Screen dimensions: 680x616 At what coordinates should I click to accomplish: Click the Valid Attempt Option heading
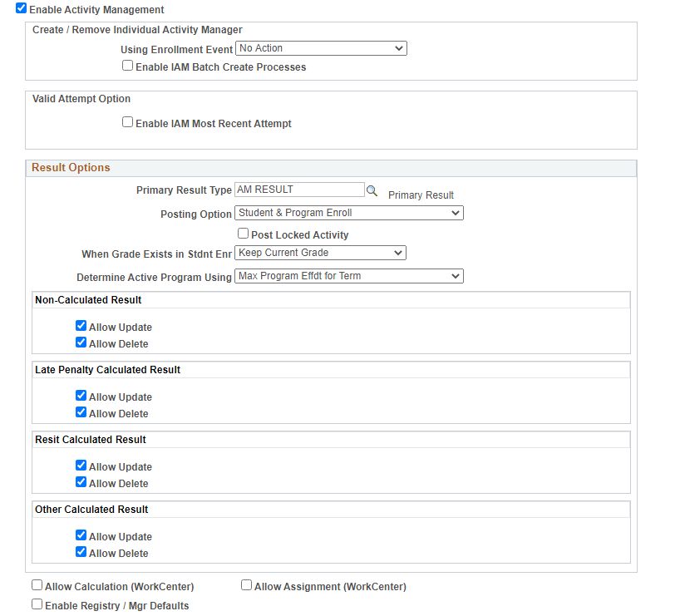click(x=81, y=99)
